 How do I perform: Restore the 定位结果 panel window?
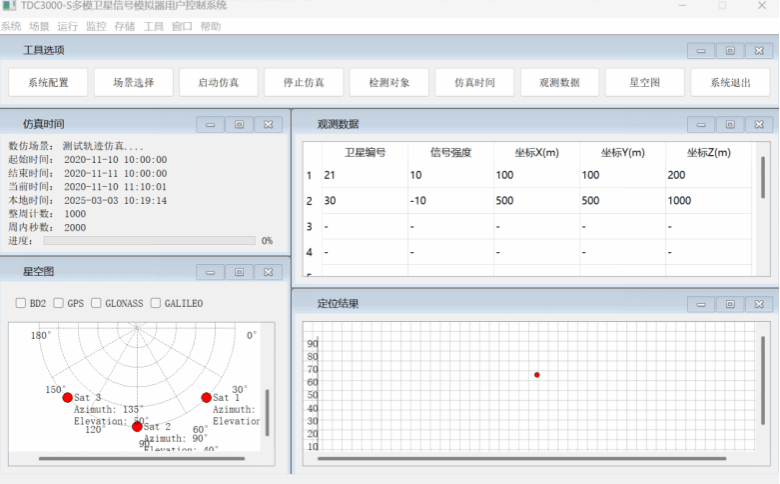(x=730, y=303)
